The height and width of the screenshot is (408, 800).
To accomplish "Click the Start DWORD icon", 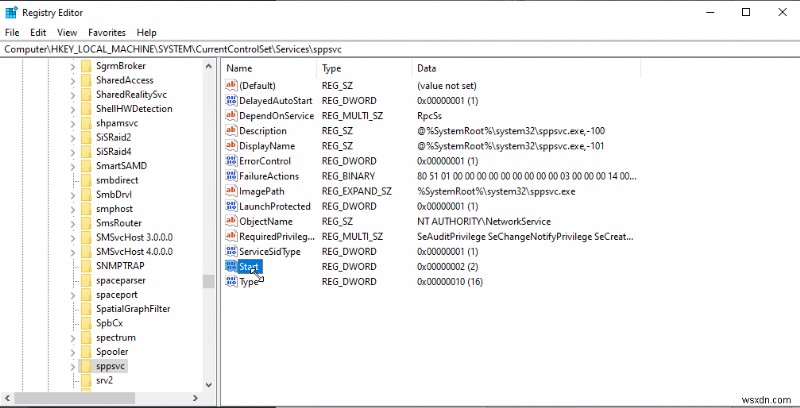I will pos(231,266).
